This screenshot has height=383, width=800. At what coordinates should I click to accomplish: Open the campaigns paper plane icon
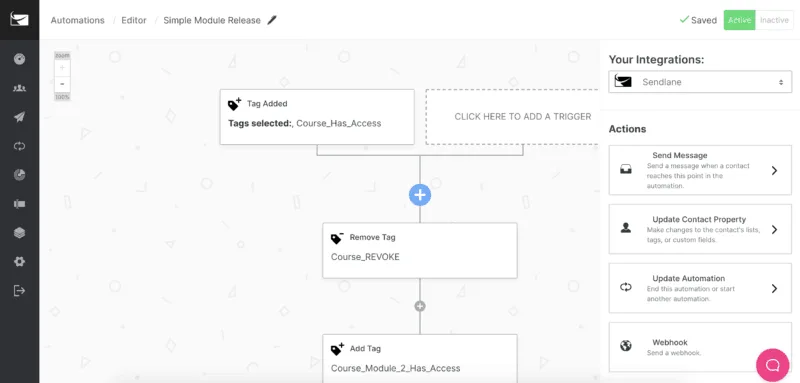[19, 117]
